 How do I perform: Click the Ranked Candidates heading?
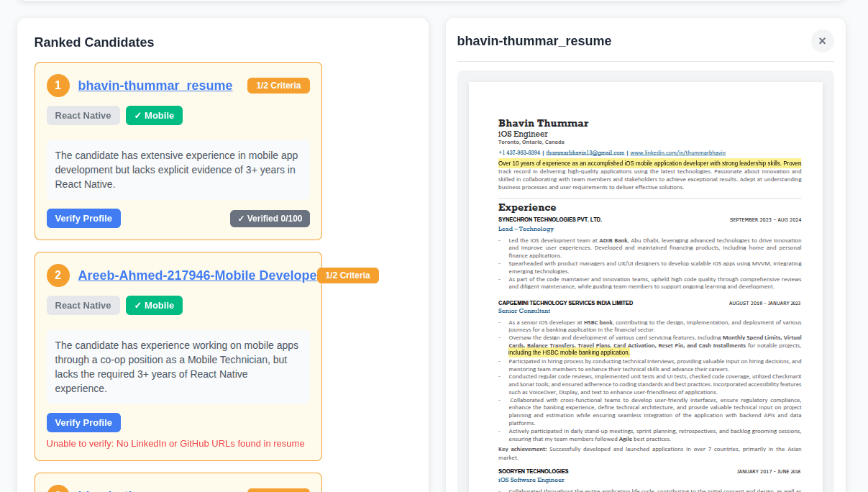(x=94, y=42)
